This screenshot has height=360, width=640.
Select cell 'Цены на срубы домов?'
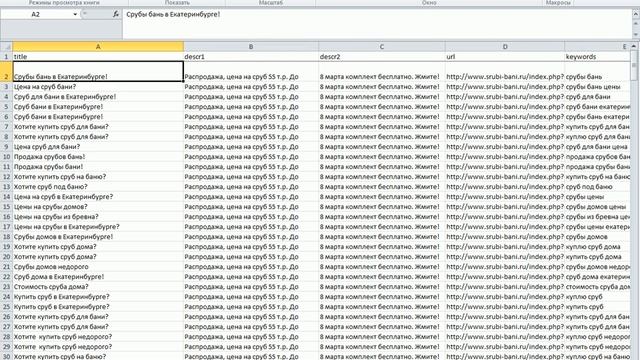[x=98, y=207]
